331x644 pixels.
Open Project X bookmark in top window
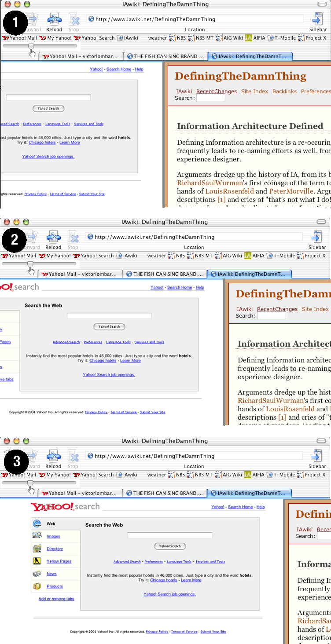pyautogui.click(x=313, y=38)
